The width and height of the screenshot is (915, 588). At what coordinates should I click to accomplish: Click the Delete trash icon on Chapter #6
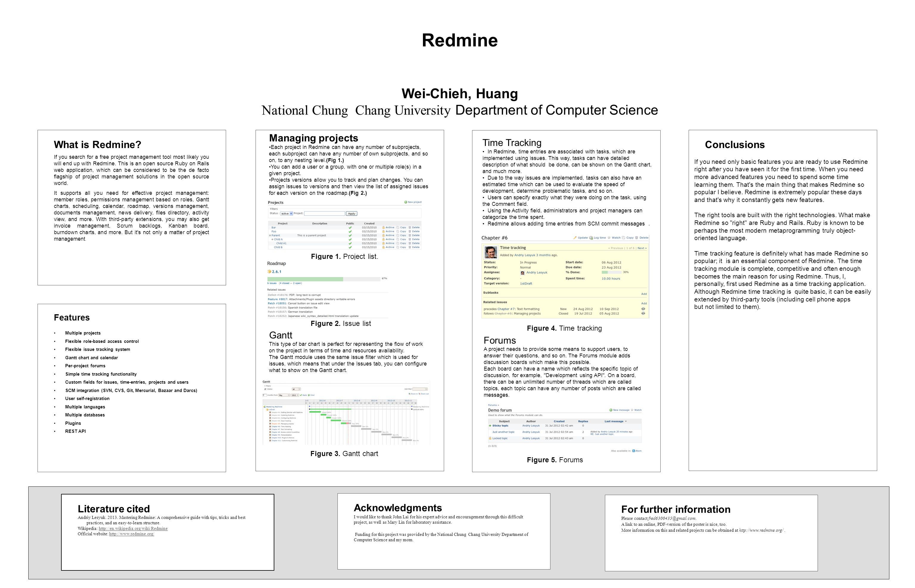[637, 238]
